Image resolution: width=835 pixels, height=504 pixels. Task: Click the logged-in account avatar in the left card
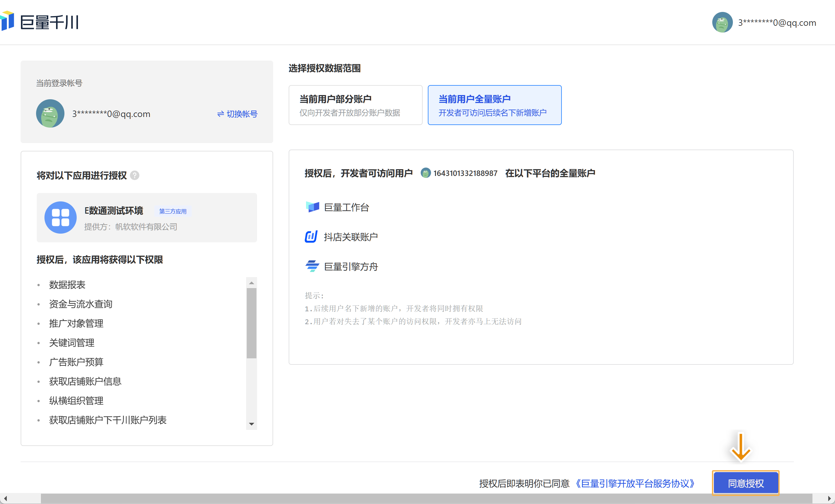pos(50,113)
